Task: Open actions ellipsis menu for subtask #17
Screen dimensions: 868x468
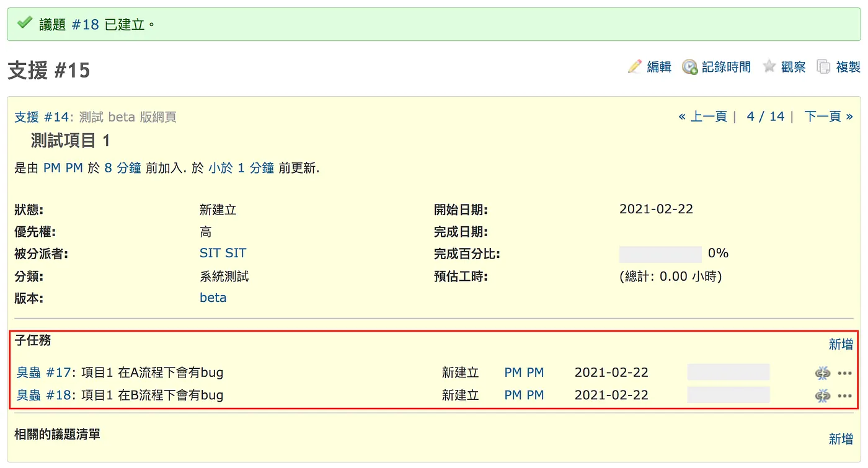Action: click(x=844, y=373)
